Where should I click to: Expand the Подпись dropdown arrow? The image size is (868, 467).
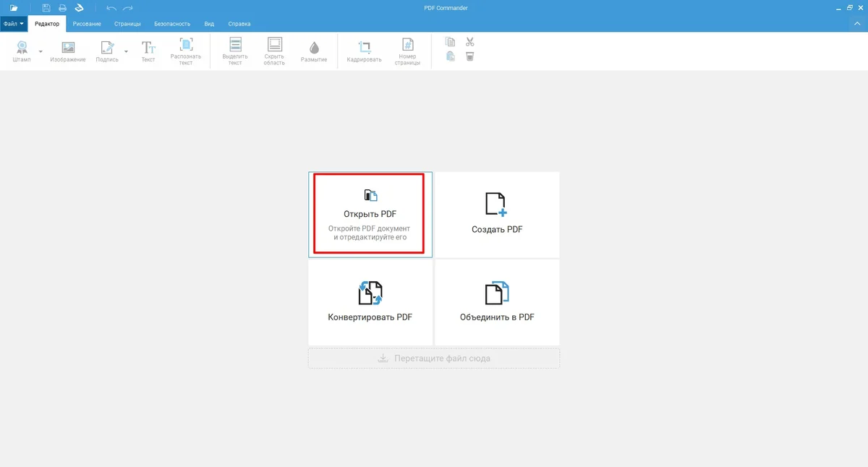(x=127, y=52)
